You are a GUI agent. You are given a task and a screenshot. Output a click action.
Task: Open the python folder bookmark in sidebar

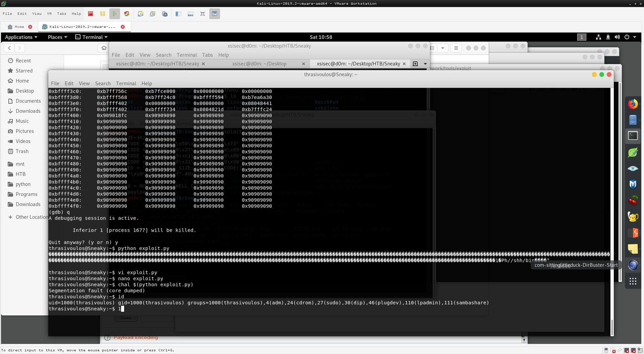(x=23, y=184)
